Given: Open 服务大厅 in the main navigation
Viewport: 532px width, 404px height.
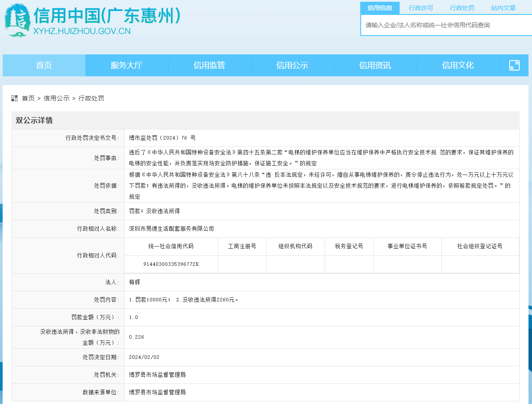Looking at the screenshot, I should [x=127, y=65].
